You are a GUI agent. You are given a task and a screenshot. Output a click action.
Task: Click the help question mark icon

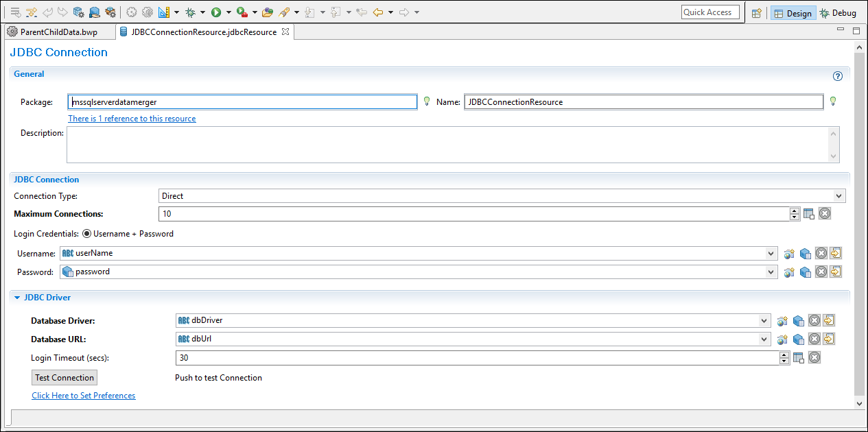tap(837, 76)
